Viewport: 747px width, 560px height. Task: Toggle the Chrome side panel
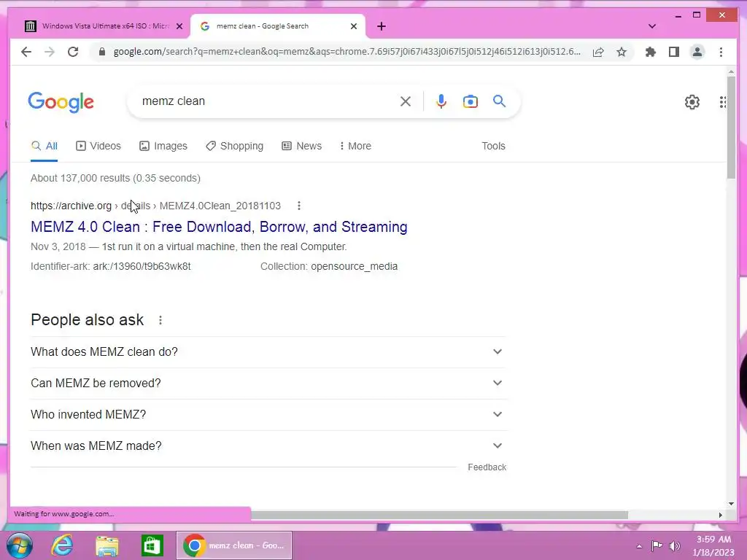[673, 52]
